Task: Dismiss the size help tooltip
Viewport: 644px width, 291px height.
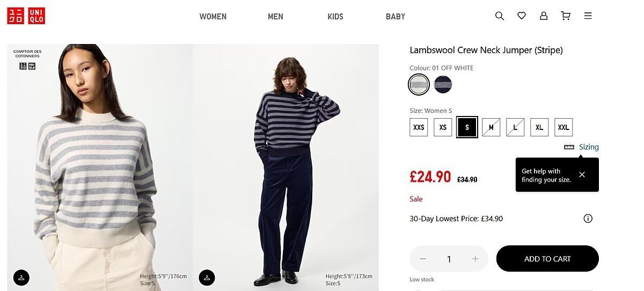Action: [582, 174]
